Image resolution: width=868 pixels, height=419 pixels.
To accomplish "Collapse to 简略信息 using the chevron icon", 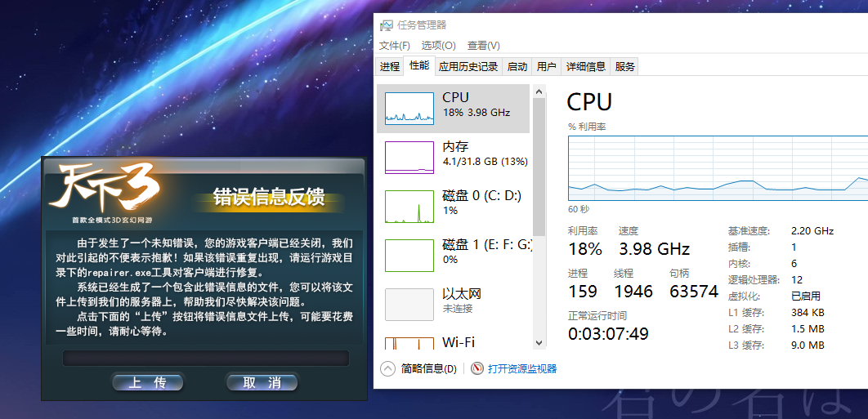I will (388, 368).
